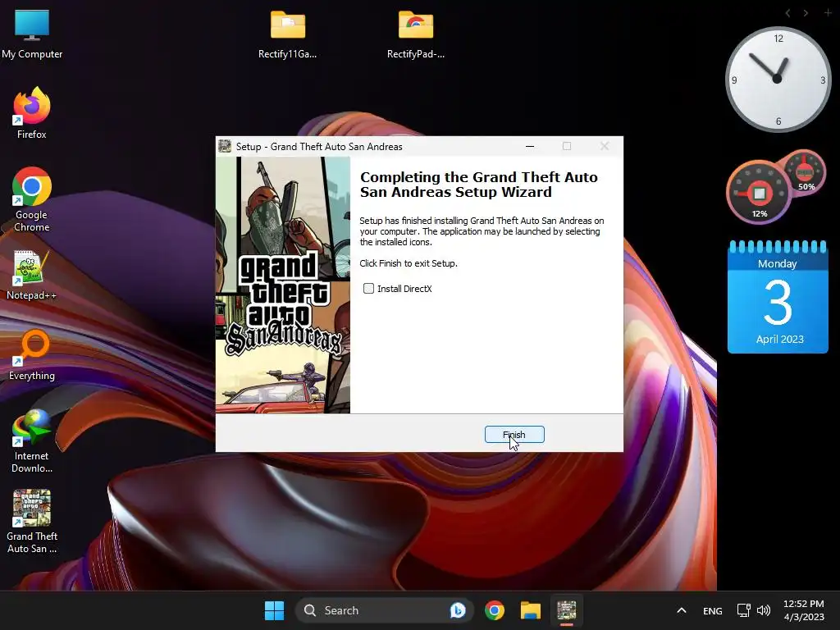Select the Google Chrome desktop shortcut

pyautogui.click(x=32, y=199)
